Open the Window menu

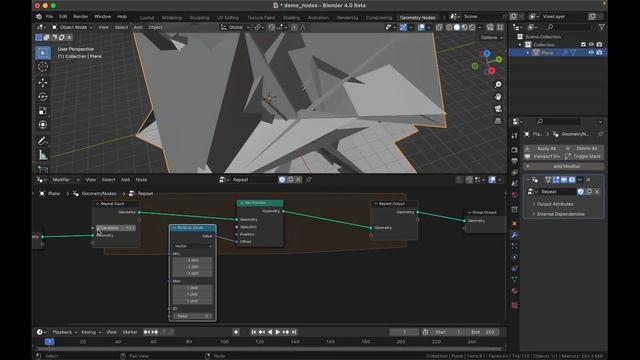click(x=102, y=17)
